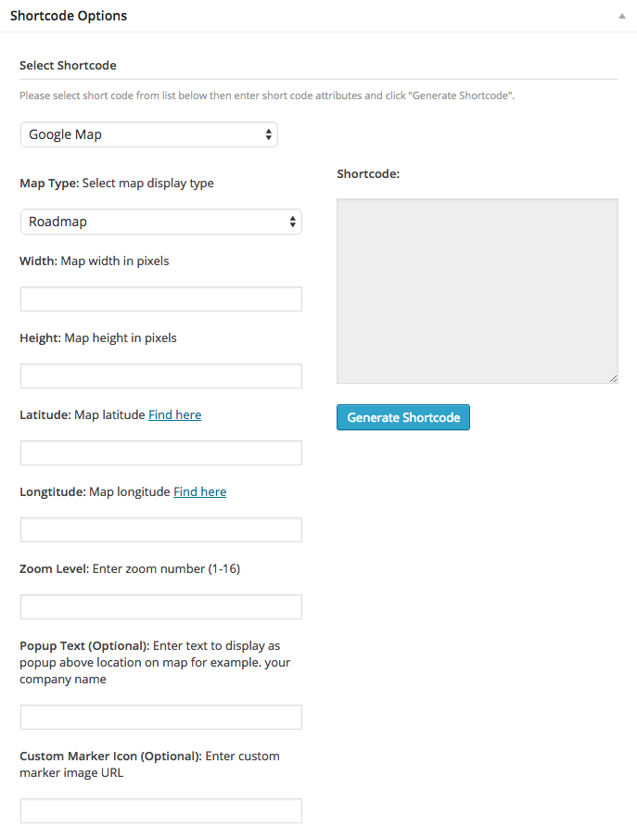
Task: Click the Select Shortcode section heading
Action: tap(68, 66)
